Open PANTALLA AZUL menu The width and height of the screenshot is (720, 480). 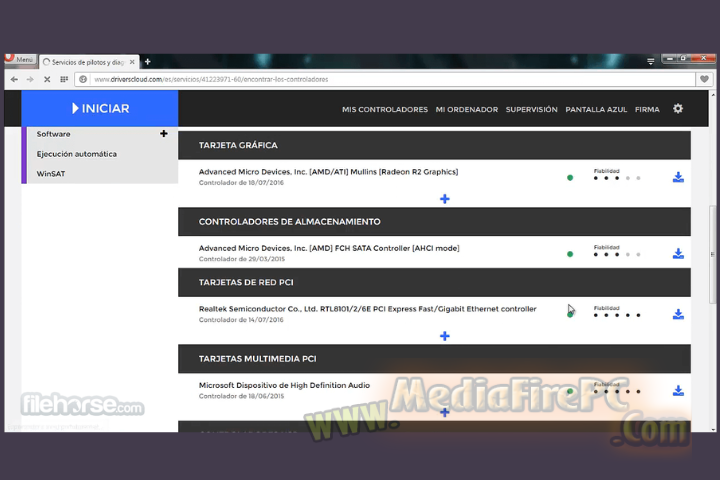click(x=596, y=109)
